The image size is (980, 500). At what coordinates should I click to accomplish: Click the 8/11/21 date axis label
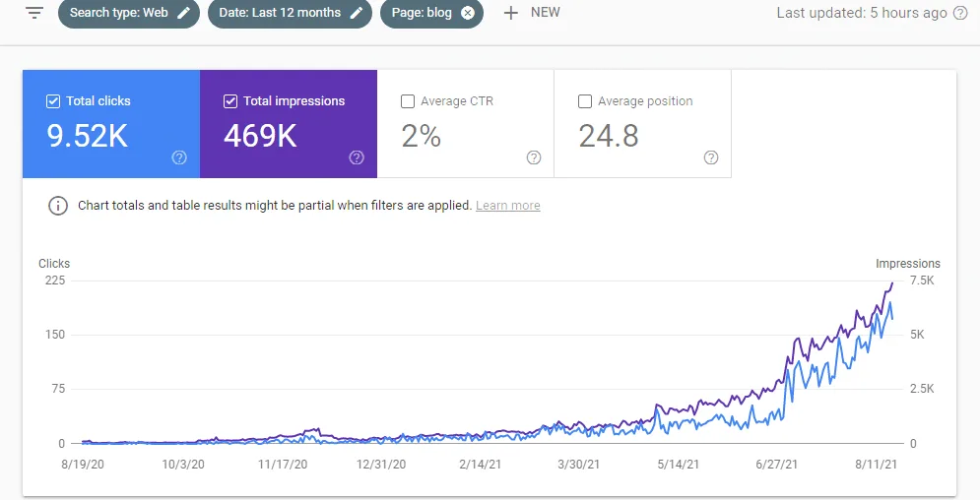pyautogui.click(x=877, y=465)
